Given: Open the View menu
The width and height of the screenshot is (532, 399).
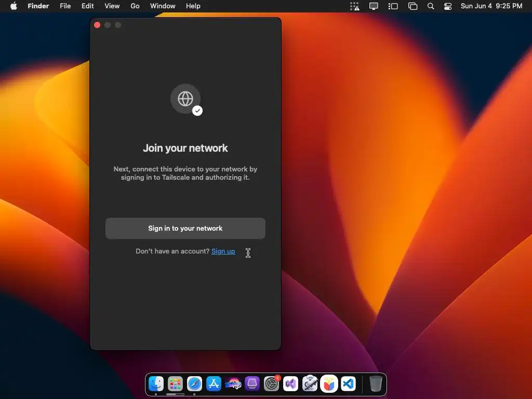Looking at the screenshot, I should [112, 6].
